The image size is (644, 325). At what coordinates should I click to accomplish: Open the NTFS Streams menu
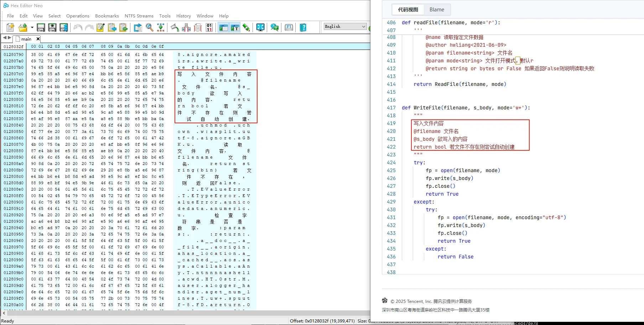(x=139, y=16)
